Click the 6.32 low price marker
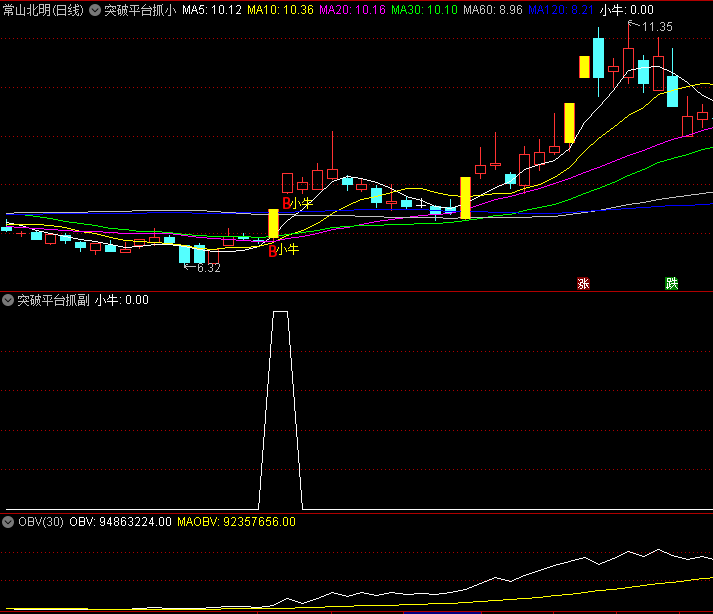 (x=209, y=268)
